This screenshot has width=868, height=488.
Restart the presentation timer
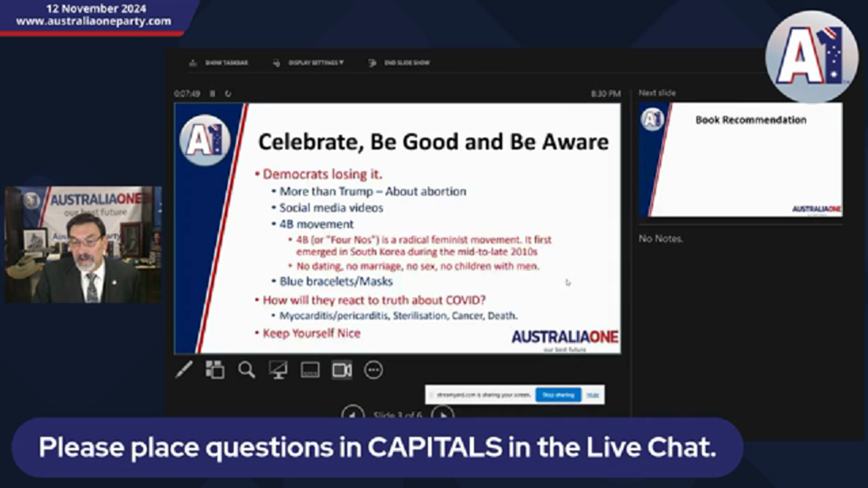click(x=228, y=94)
